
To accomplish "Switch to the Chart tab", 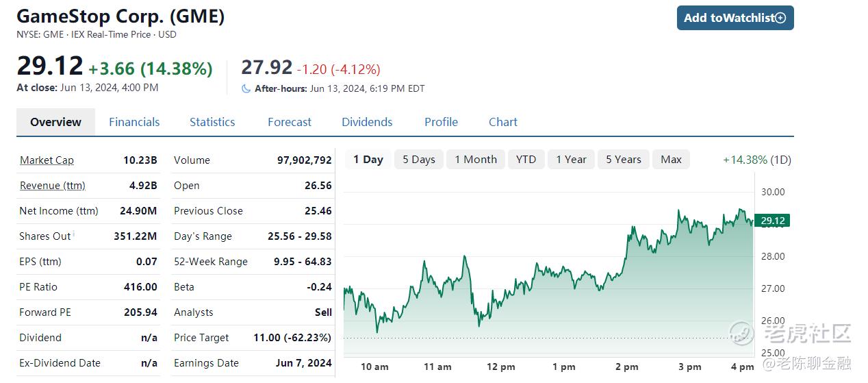I will [x=503, y=122].
